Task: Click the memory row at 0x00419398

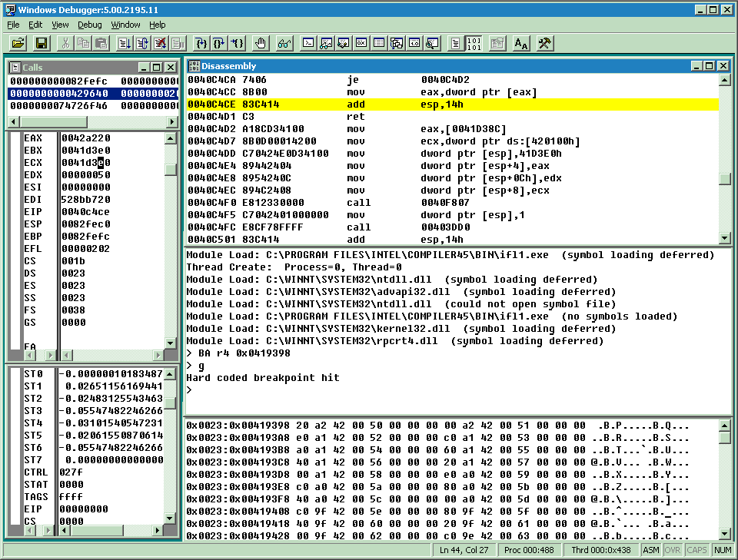Action: pos(437,426)
